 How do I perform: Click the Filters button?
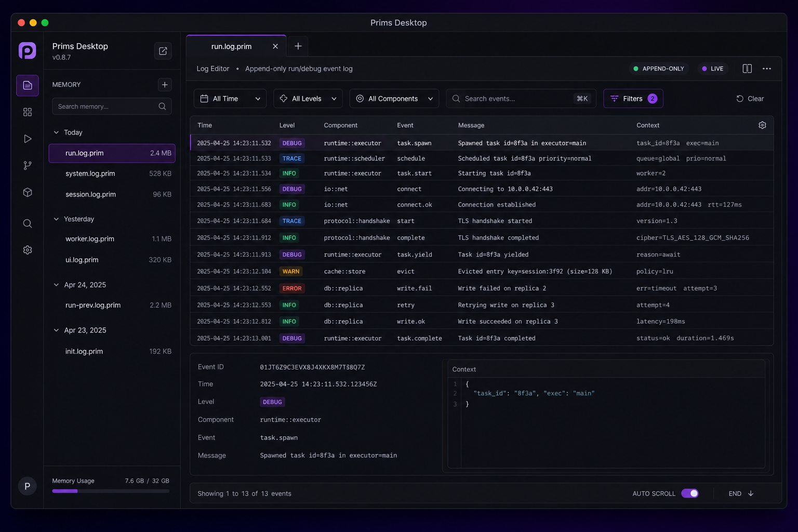[633, 99]
